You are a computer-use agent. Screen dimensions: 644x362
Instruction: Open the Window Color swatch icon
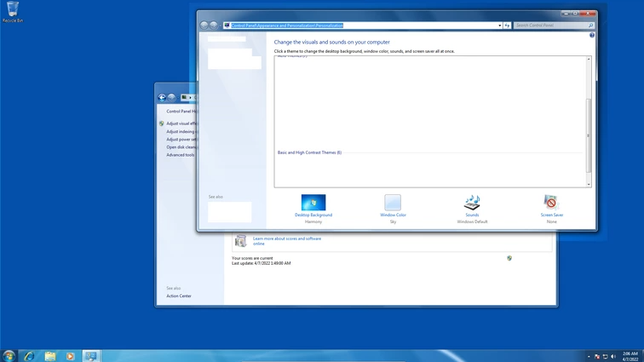point(393,202)
